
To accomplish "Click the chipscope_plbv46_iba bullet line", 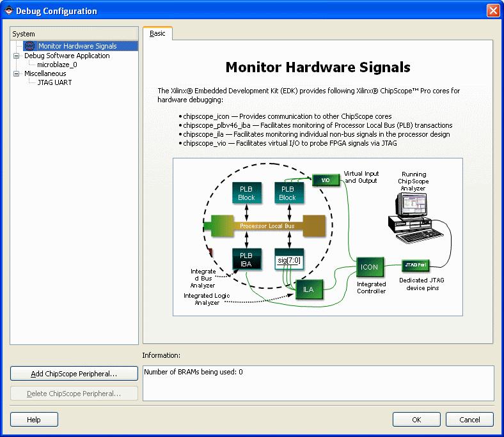I will [x=316, y=125].
